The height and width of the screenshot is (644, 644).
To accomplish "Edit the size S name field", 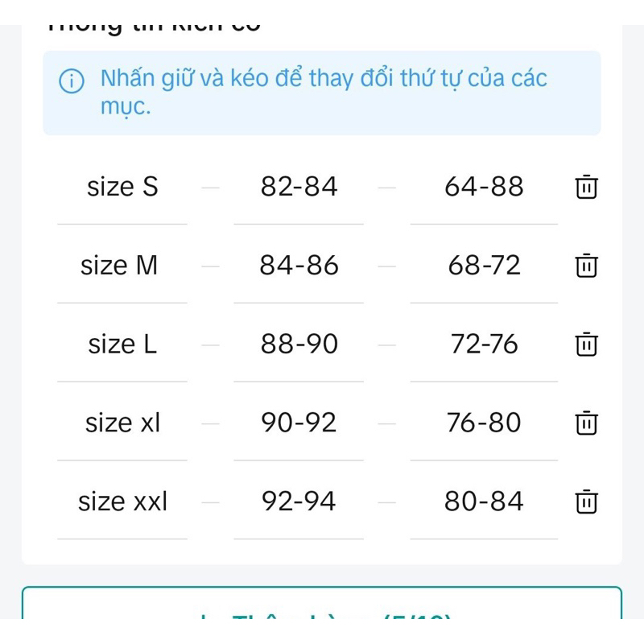I will tap(122, 188).
